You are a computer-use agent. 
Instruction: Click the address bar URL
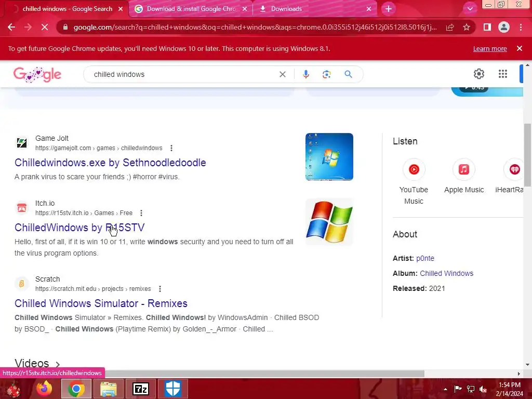[255, 27]
